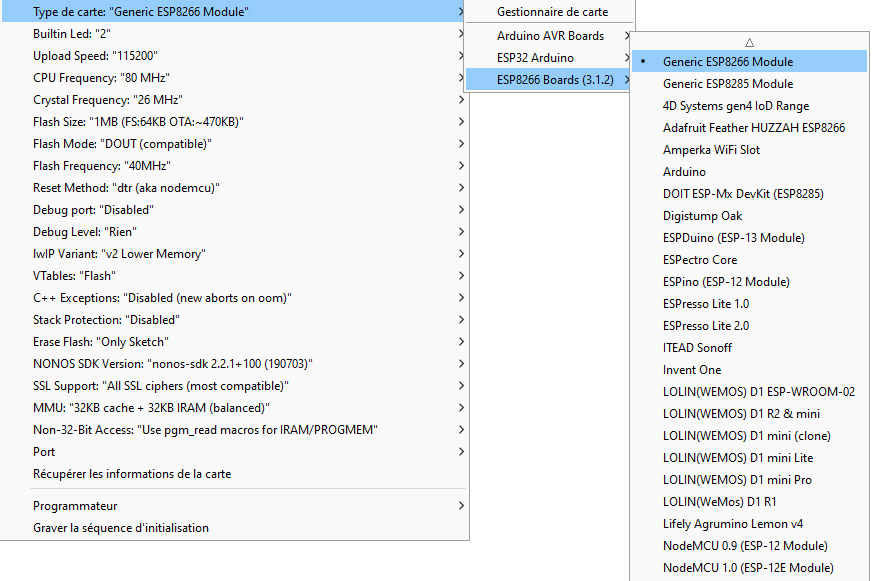The height and width of the screenshot is (581, 874).
Task: Open lwIP Variant "v2 Lower Memory" setting
Action: [234, 254]
